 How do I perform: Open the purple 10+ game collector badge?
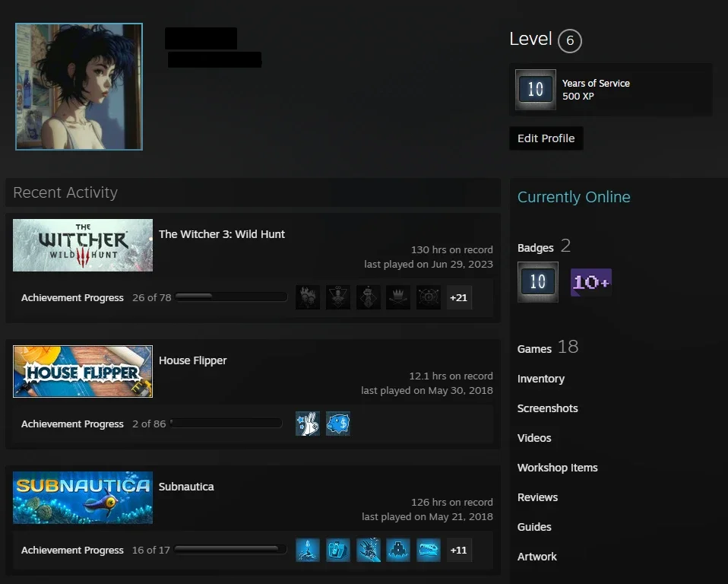point(590,282)
